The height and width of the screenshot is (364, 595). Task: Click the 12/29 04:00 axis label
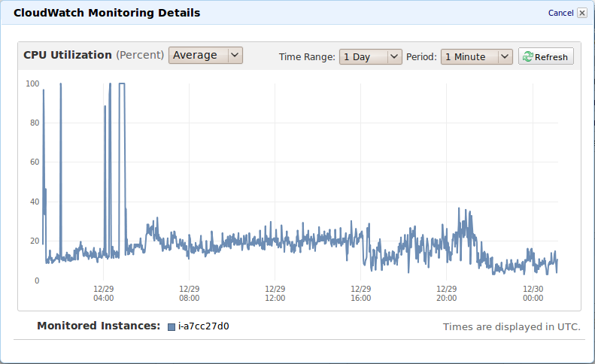(x=103, y=293)
